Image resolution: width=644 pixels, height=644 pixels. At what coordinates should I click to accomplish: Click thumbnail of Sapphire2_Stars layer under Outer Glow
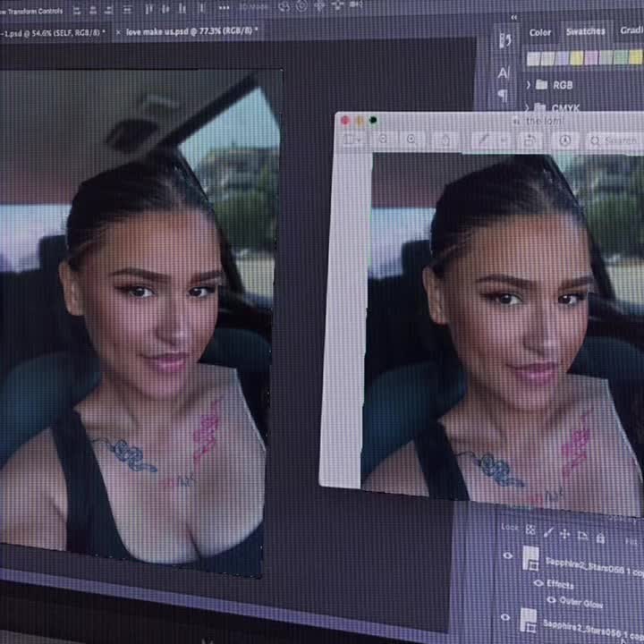(529, 620)
